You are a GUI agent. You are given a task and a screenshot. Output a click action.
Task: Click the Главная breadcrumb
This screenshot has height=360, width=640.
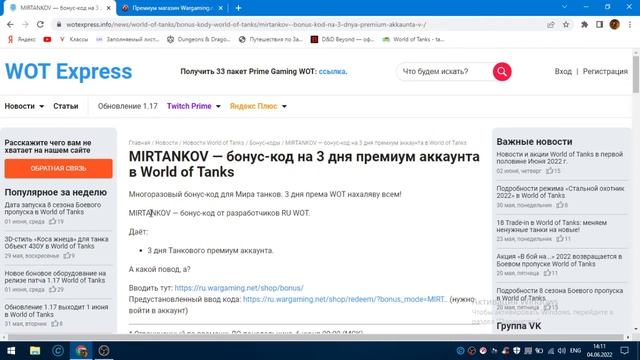[140, 143]
